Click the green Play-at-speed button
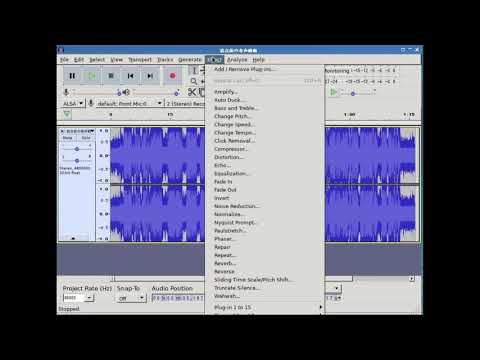This screenshot has width=480, height=360. tap(333, 92)
